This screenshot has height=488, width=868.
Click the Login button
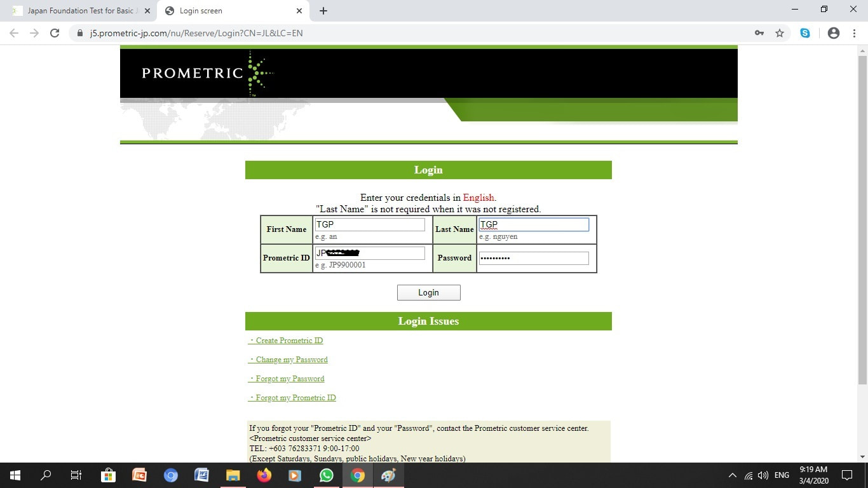[429, 292]
